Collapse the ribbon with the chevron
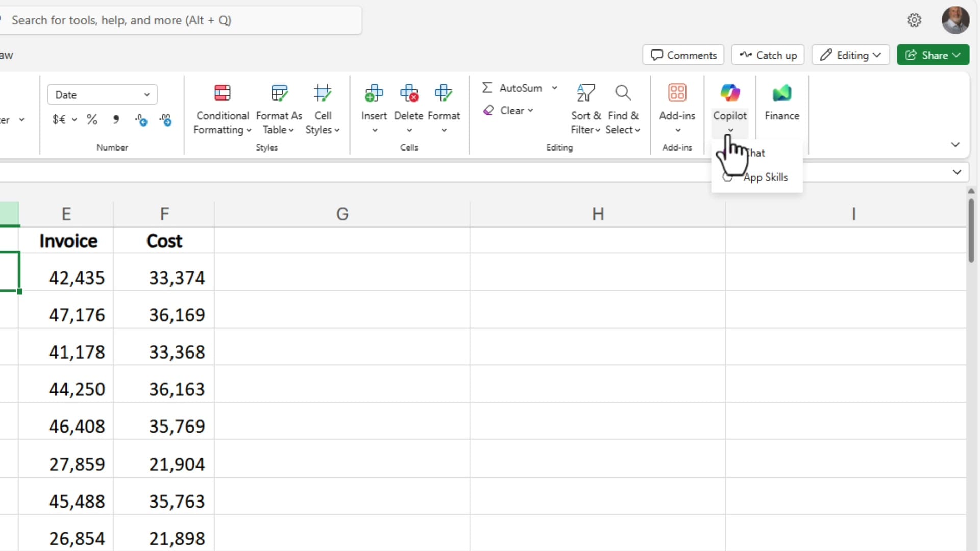 tap(955, 144)
